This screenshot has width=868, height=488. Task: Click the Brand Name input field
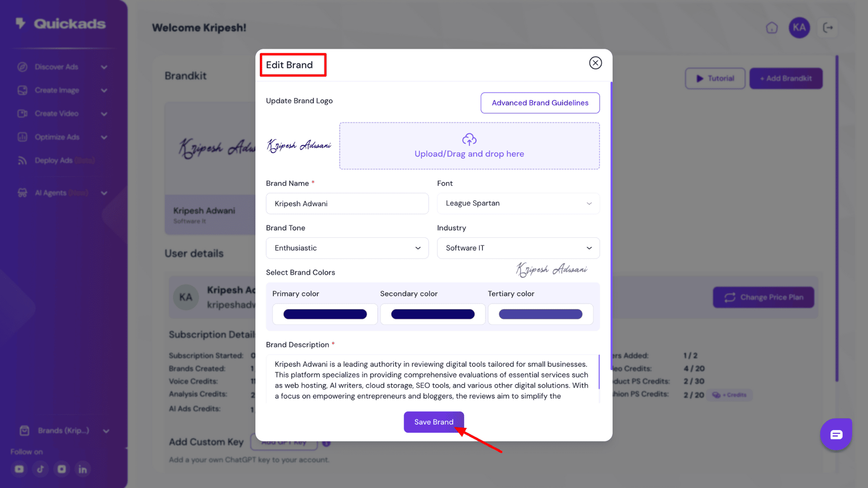(347, 204)
